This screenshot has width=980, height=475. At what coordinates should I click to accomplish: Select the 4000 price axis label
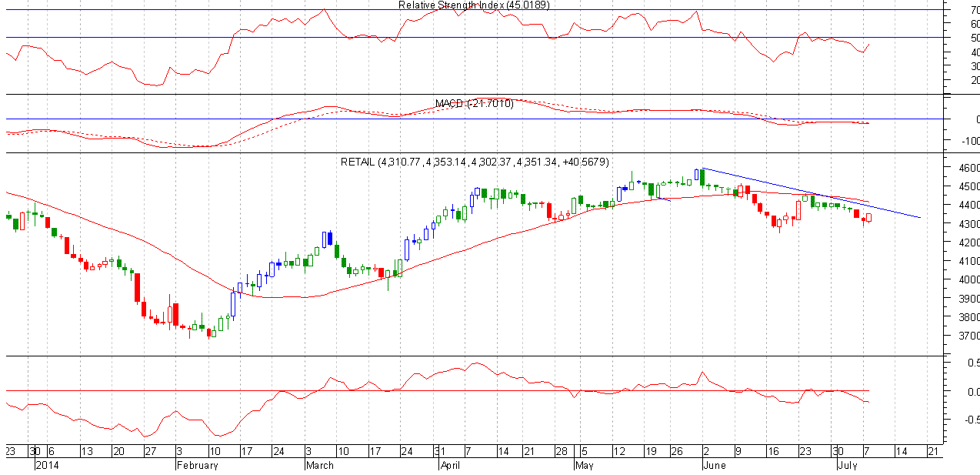968,280
